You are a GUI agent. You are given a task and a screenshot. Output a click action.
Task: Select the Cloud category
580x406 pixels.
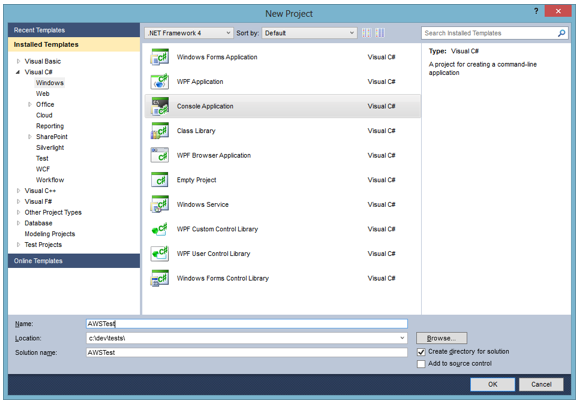tap(44, 115)
